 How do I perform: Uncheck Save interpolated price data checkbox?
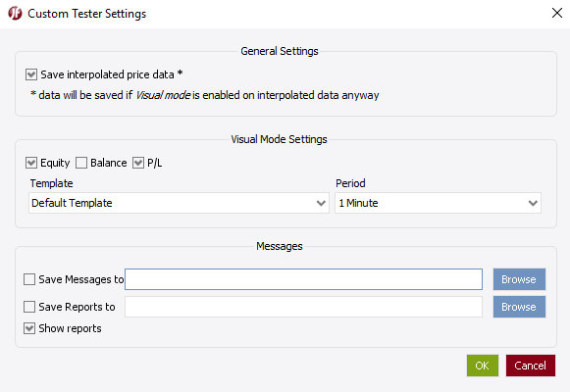(31, 74)
